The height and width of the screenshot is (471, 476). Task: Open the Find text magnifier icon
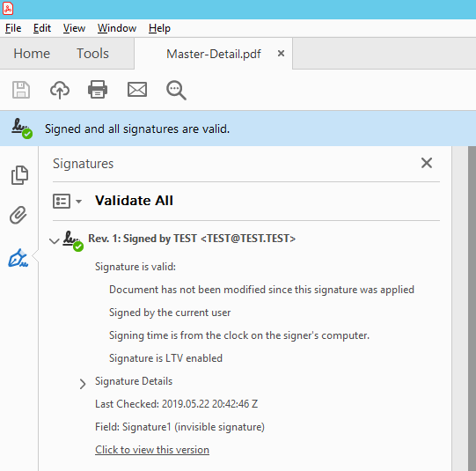tap(176, 90)
